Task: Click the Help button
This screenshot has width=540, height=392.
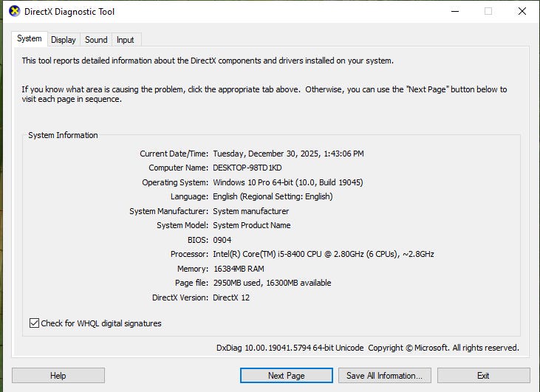Action: [x=58, y=376]
